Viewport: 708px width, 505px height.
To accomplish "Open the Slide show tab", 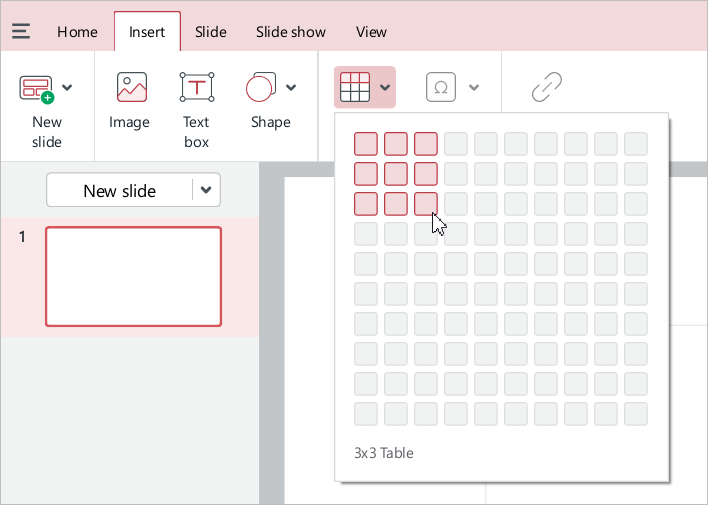I will click(290, 32).
